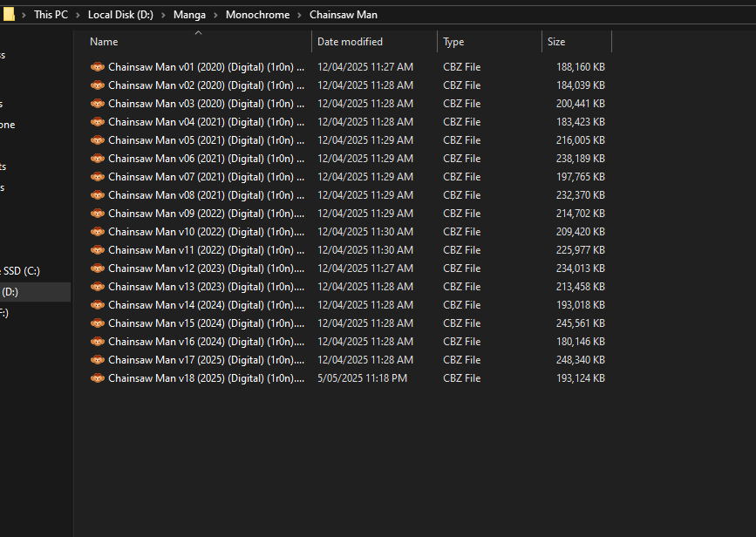Select SSD (C:) drive in navigation pane

pyautogui.click(x=20, y=271)
